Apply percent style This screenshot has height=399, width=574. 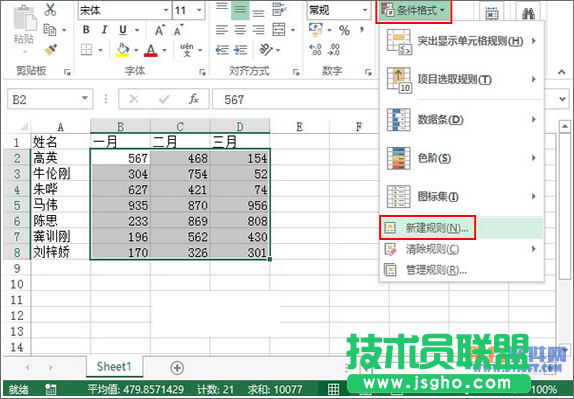click(x=344, y=30)
